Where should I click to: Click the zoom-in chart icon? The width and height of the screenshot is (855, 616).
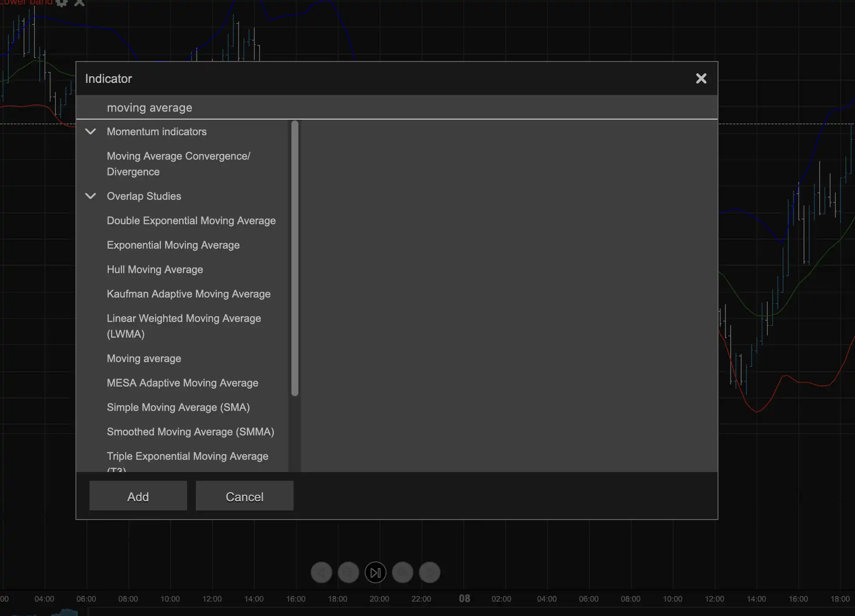coord(402,572)
